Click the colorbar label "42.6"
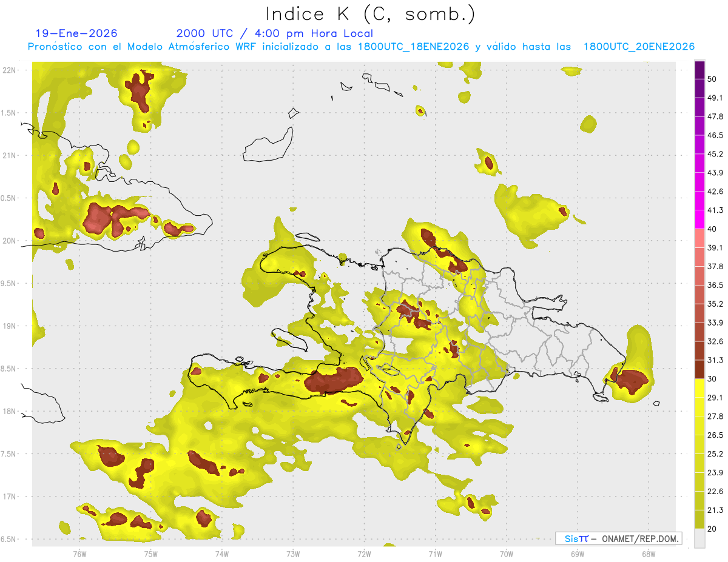Image resolution: width=728 pixels, height=562 pixels. tap(715, 192)
